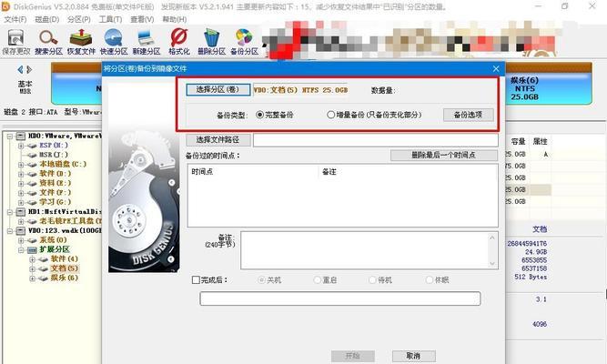The height and width of the screenshot is (364, 607).
Task: Click the previous disk left arrow
Action: [x=20, y=70]
